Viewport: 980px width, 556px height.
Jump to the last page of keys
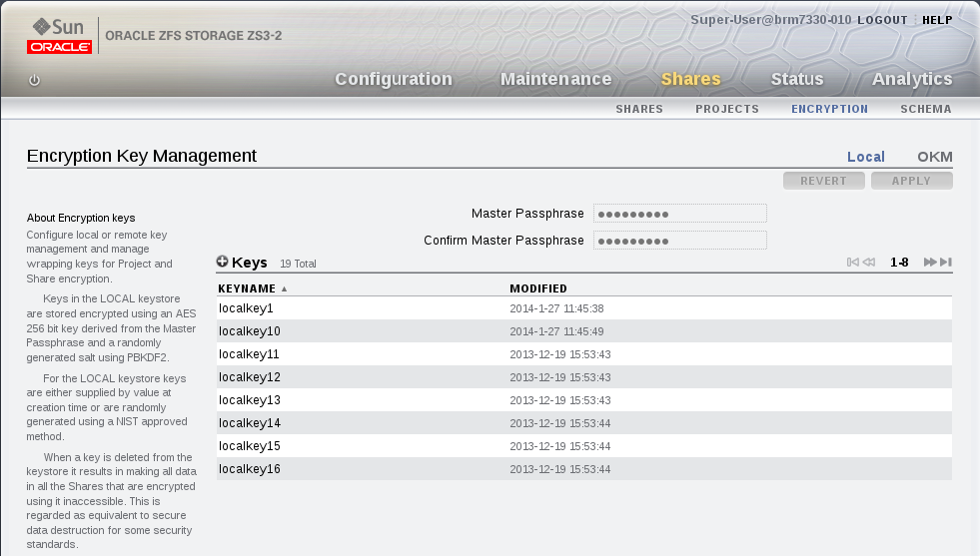tap(946, 262)
